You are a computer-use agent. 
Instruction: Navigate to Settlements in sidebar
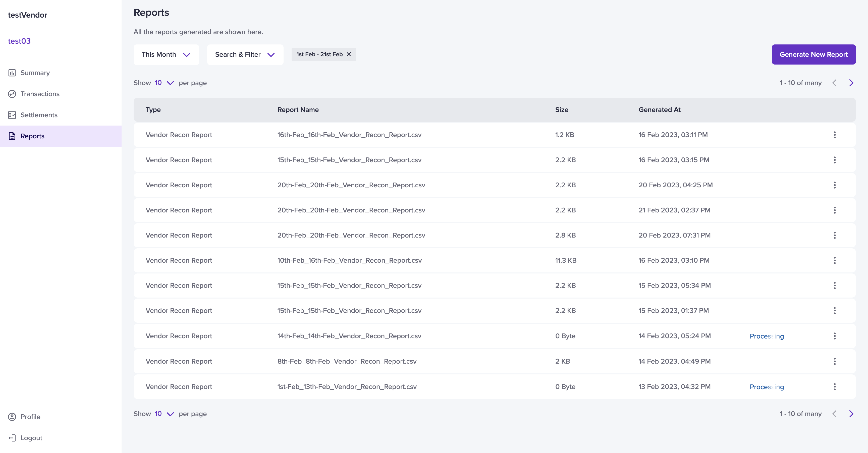click(39, 115)
